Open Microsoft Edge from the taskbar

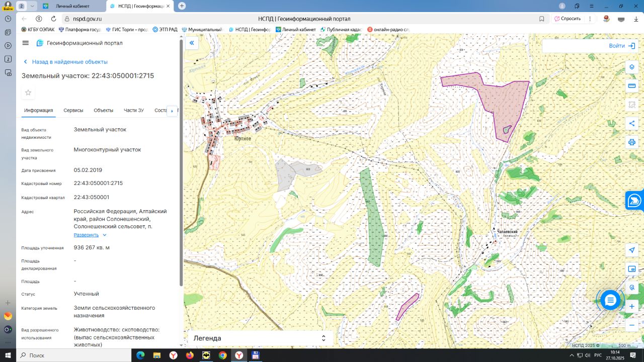(140, 355)
